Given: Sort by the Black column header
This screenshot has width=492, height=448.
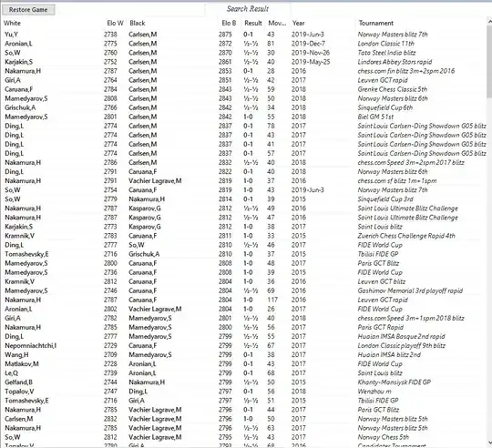Looking at the screenshot, I should (138, 23).
